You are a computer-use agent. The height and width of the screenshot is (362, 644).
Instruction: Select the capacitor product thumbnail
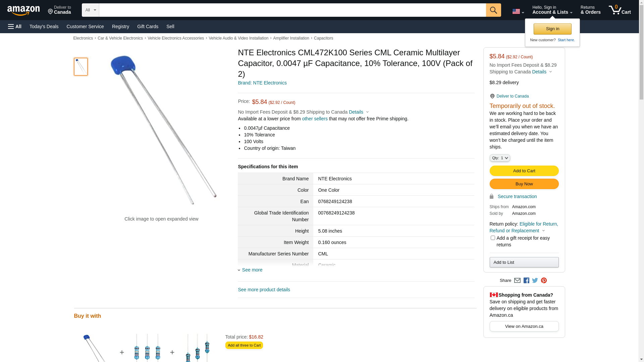coord(81,67)
